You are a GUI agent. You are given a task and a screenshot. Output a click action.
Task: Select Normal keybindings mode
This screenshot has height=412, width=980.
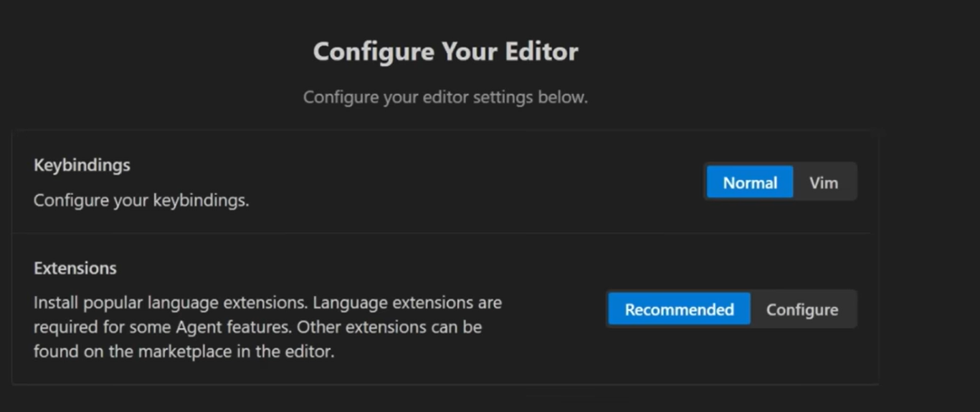[x=749, y=183]
